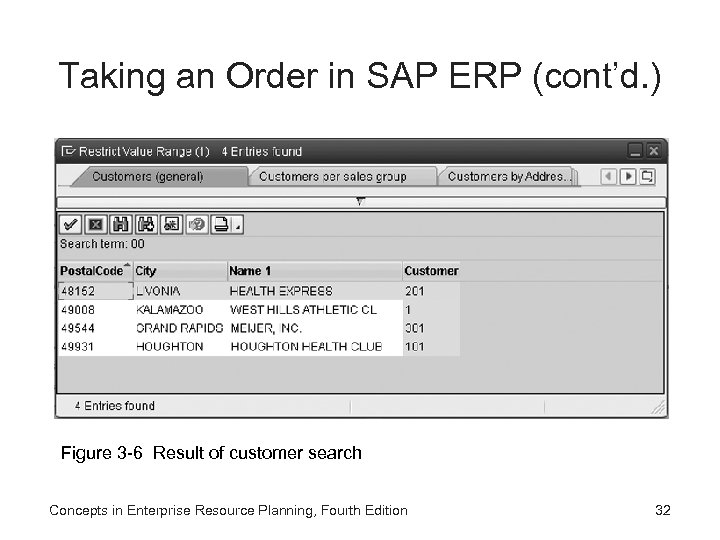Screen dimensions: 720x540
Task: Expand the restrictions panel triangle bar
Action: (360, 201)
